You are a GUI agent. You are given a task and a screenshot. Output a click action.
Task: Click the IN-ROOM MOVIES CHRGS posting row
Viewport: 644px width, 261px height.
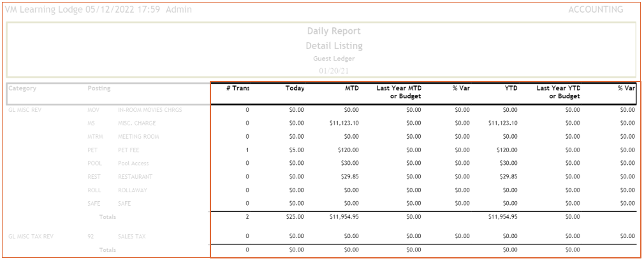pos(150,110)
